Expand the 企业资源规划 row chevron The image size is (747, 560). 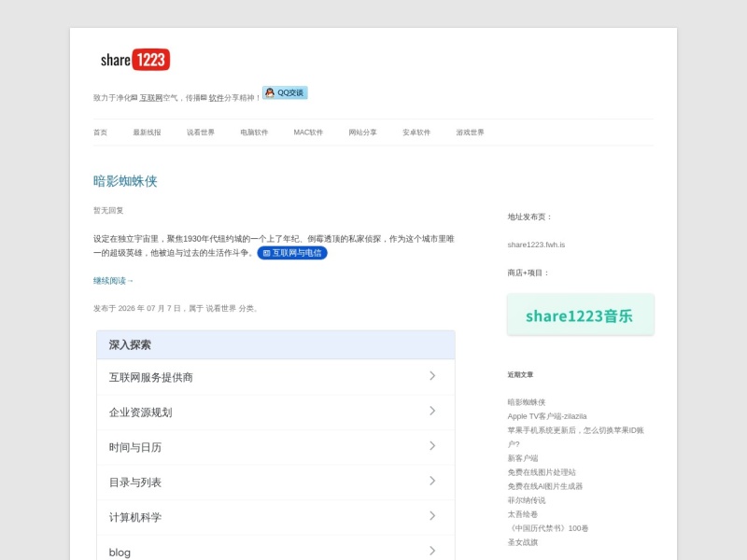click(x=432, y=411)
